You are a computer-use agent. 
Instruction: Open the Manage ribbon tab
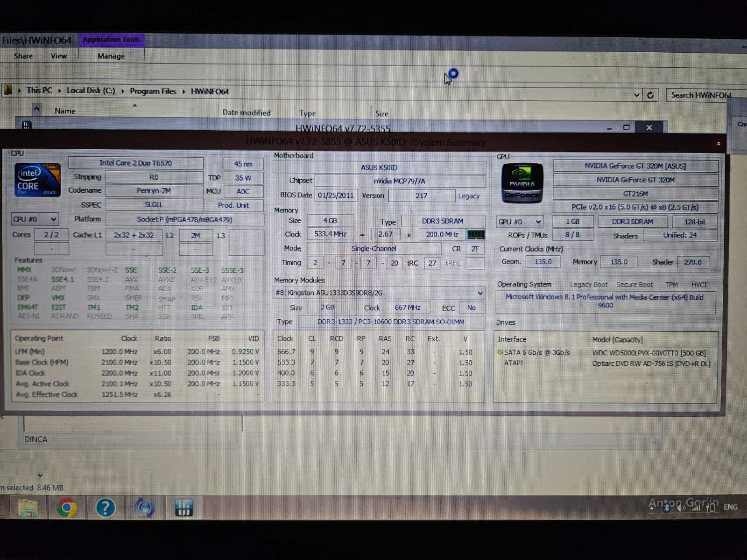tap(111, 56)
